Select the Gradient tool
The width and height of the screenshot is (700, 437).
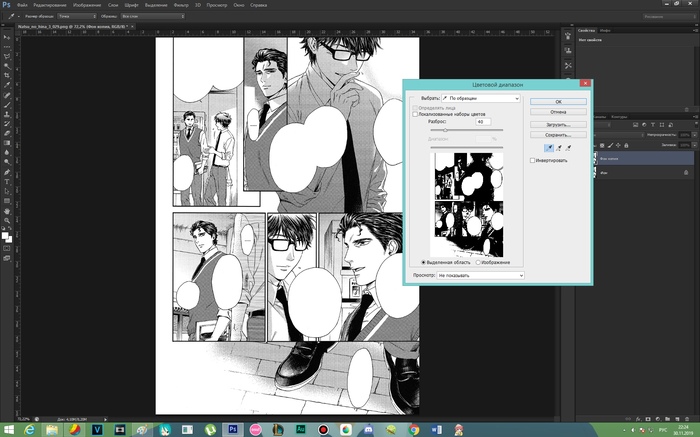7,143
